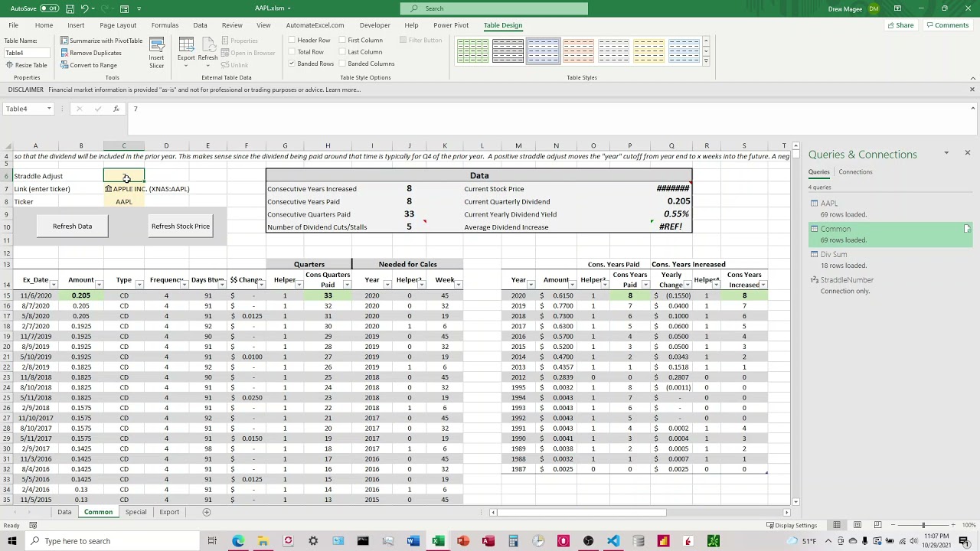Select the Div Sum query
The width and height of the screenshot is (980, 551).
pyautogui.click(x=891, y=259)
